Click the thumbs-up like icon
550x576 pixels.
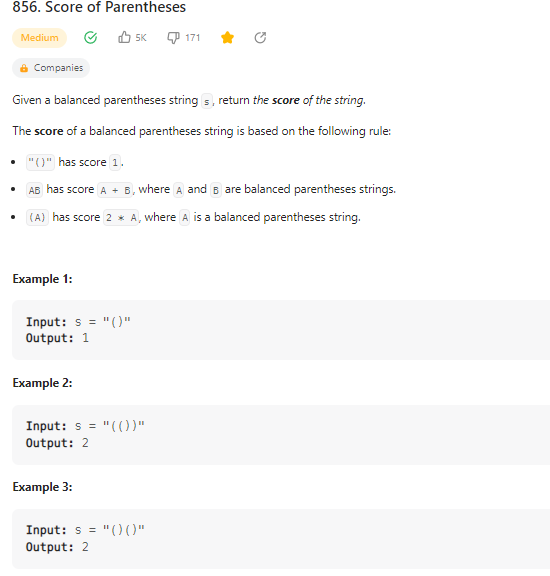(124, 37)
